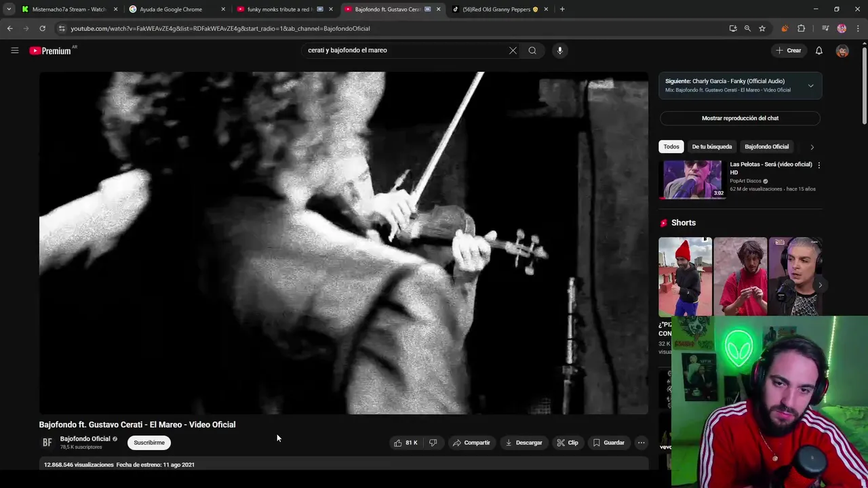
Task: Like the video (81 K)
Action: tap(406, 443)
